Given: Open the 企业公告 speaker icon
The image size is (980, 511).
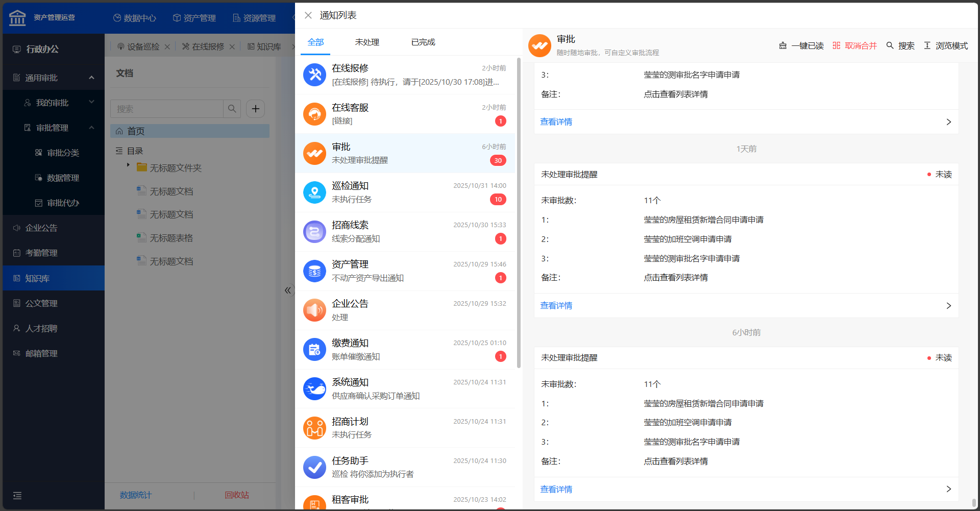Looking at the screenshot, I should click(314, 310).
